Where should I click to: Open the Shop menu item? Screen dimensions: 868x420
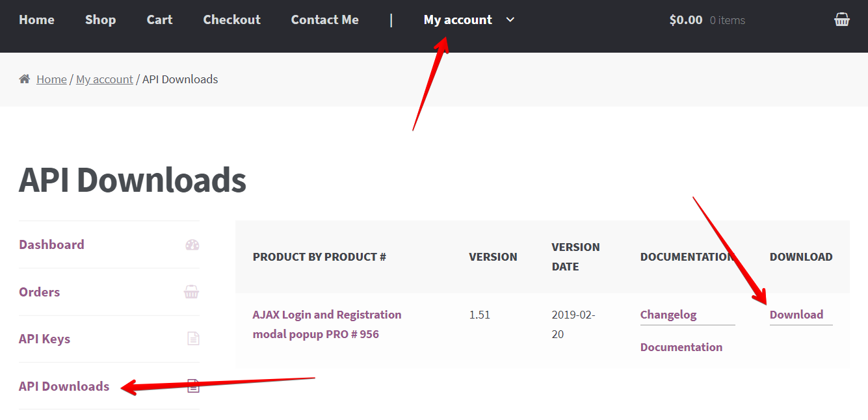coord(100,20)
